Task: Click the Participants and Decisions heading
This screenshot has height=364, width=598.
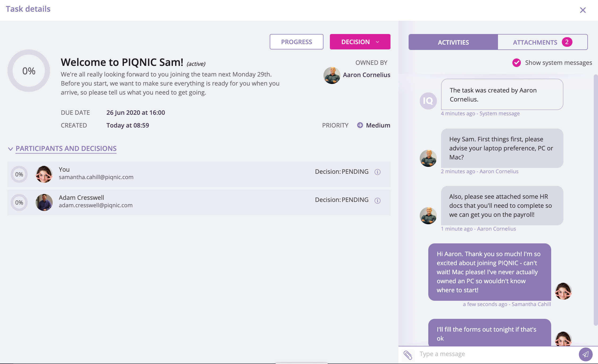Action: [66, 149]
